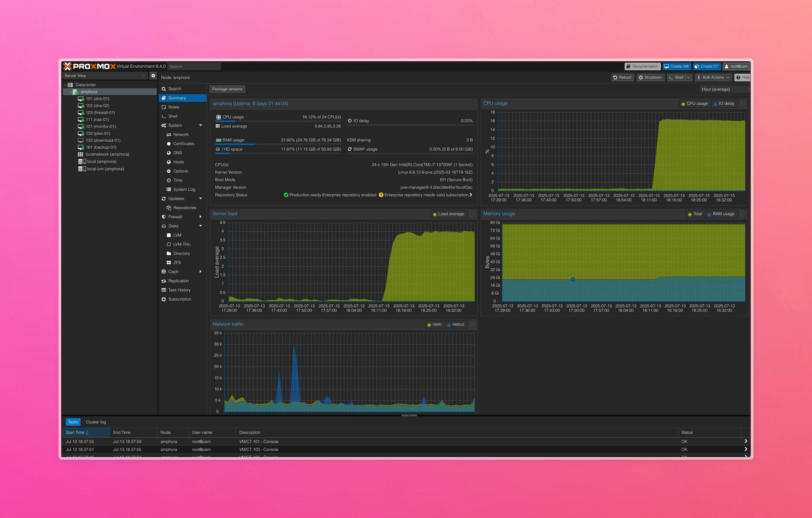Switch to the Cluster log tab
The width and height of the screenshot is (812, 518).
(96, 422)
